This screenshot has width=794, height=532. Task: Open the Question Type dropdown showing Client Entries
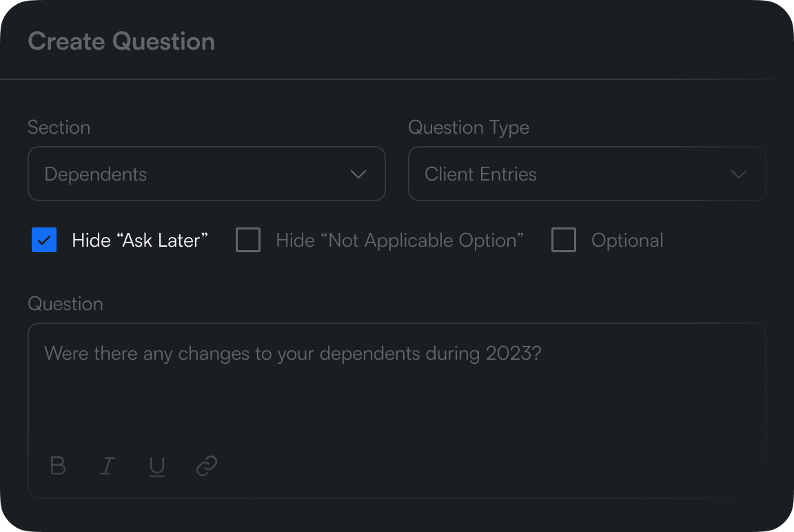tap(587, 174)
